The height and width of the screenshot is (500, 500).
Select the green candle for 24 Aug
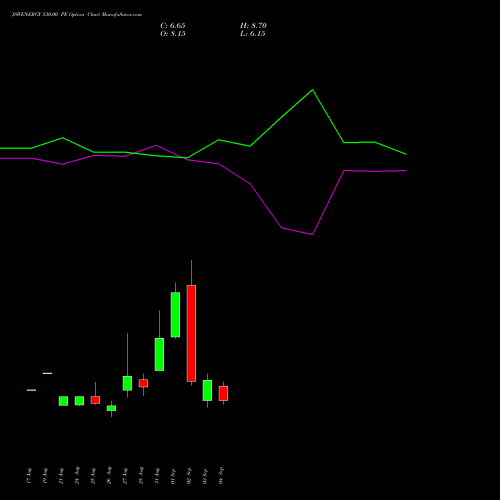point(79,401)
